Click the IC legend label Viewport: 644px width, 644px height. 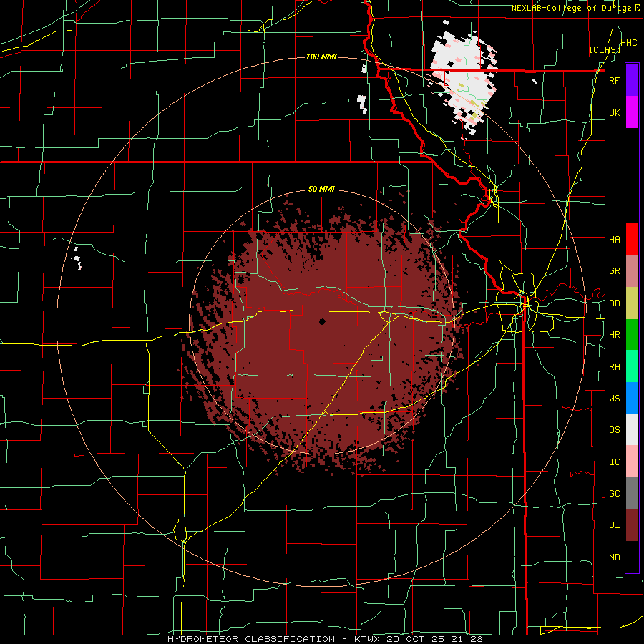click(x=614, y=462)
